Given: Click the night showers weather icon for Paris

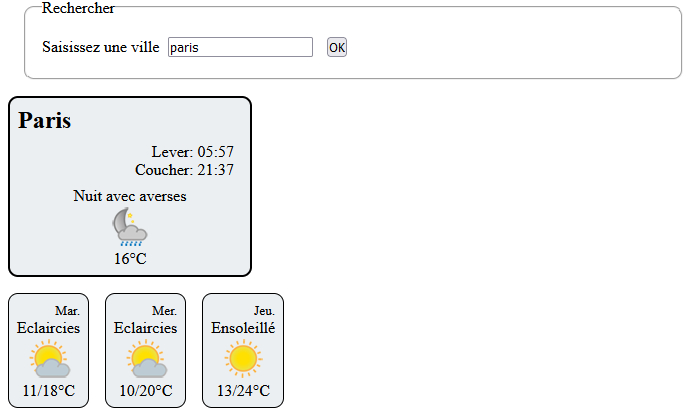Looking at the screenshot, I should pos(129,227).
